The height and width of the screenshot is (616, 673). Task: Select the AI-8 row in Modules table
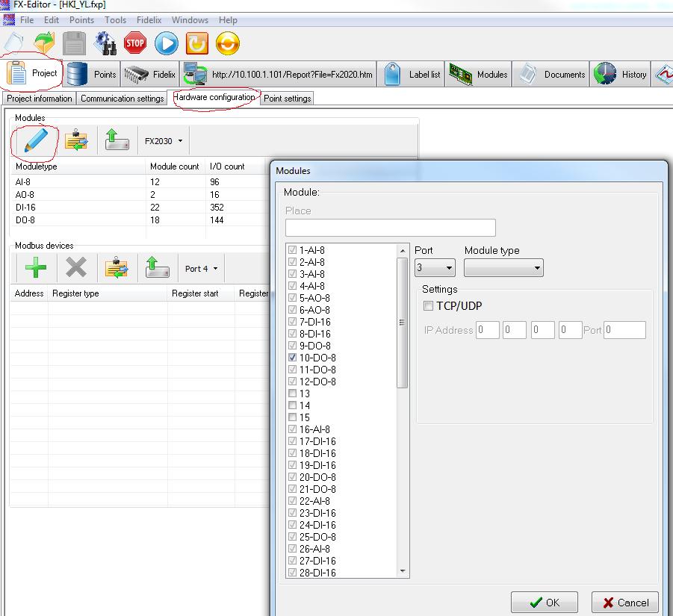click(x=137, y=182)
